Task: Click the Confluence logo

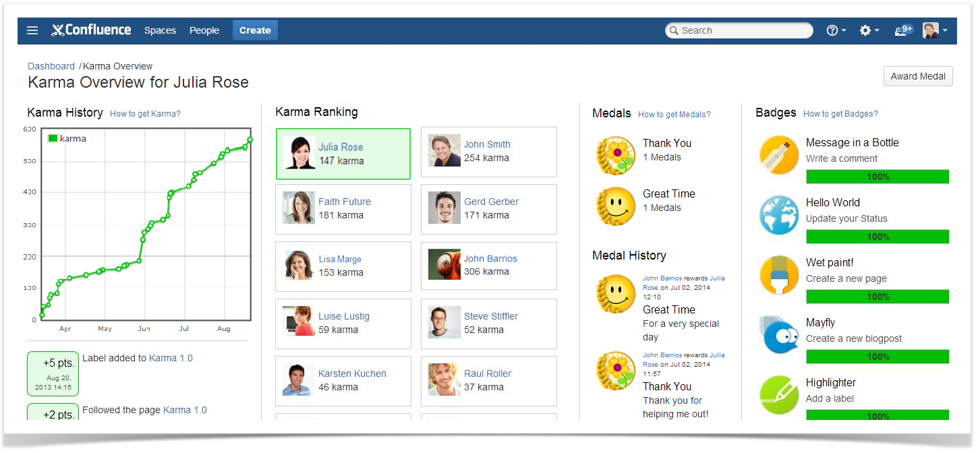Action: [x=91, y=30]
